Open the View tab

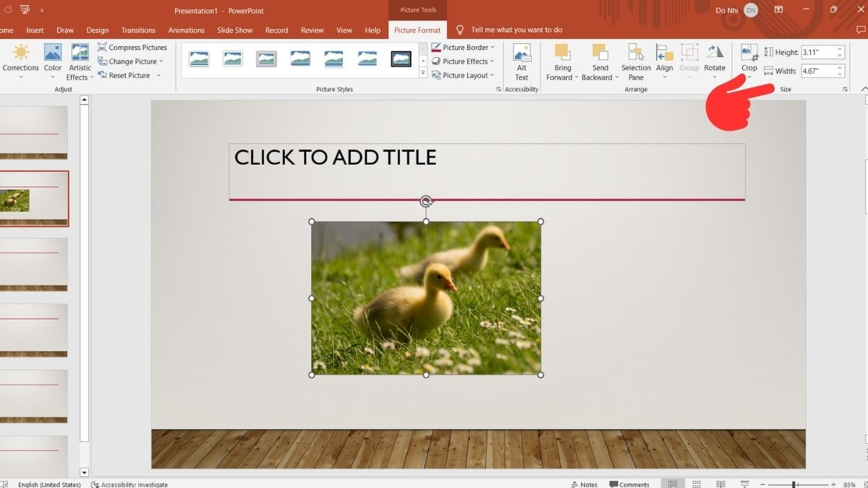click(x=344, y=30)
